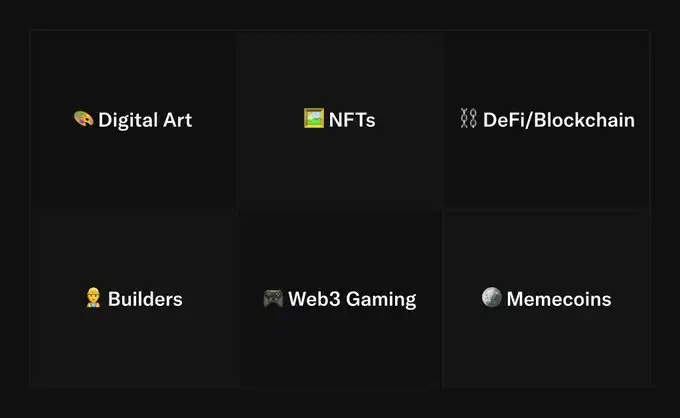This screenshot has height=418, width=680.
Task: Select the Builders text label
Action: [145, 299]
